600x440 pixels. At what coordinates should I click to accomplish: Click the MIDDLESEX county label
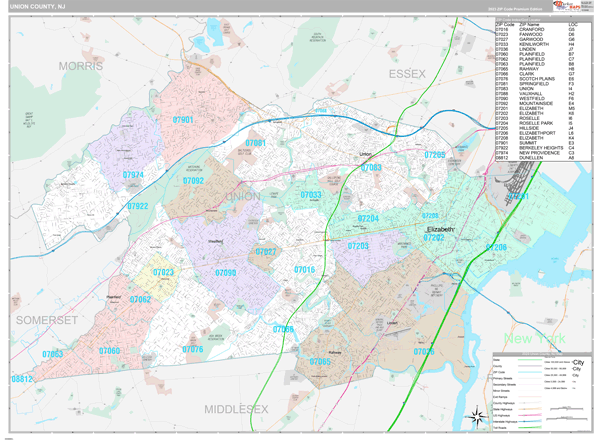[236, 410]
